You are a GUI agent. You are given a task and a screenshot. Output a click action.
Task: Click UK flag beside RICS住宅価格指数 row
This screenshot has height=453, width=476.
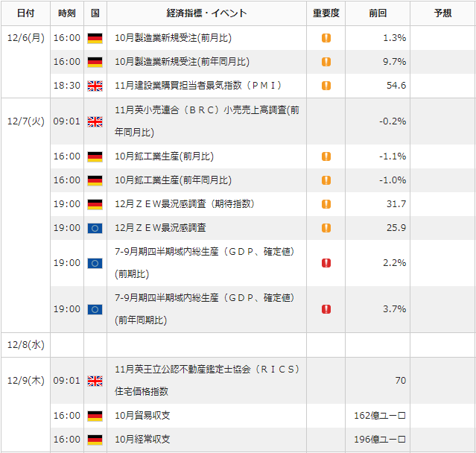pyautogui.click(x=95, y=381)
